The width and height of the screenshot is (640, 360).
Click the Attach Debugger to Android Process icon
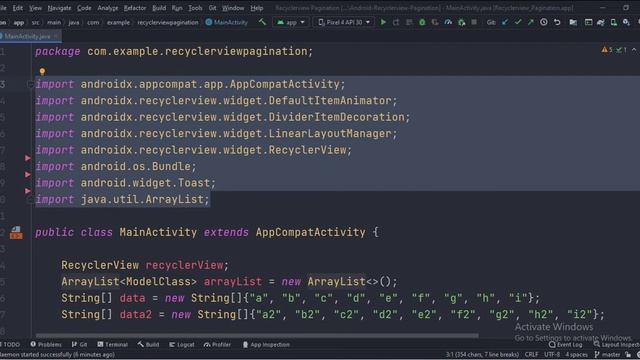(x=462, y=22)
